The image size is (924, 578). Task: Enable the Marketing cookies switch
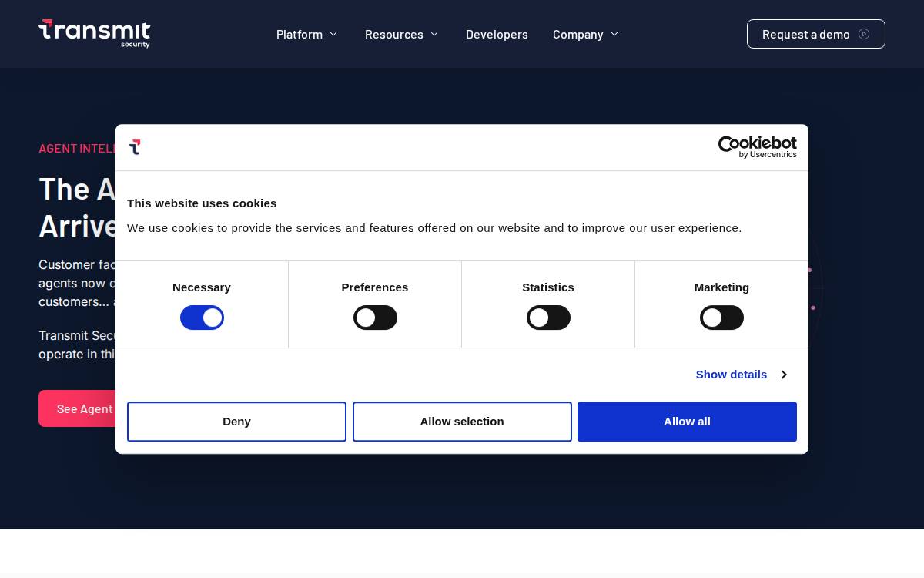click(x=721, y=318)
